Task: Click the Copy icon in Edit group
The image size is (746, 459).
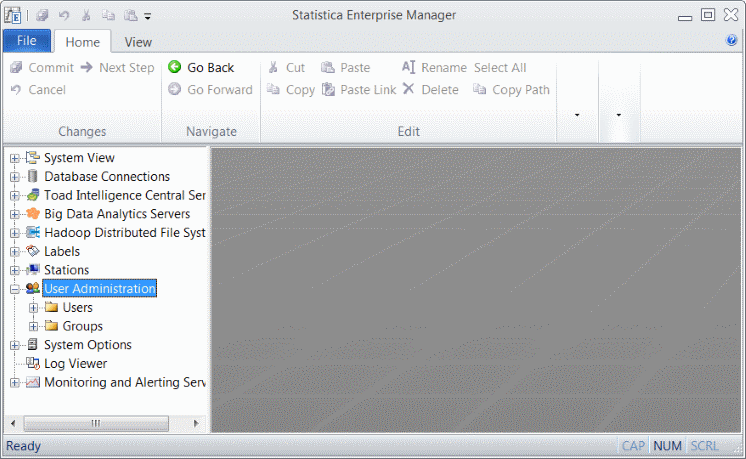Action: [273, 89]
